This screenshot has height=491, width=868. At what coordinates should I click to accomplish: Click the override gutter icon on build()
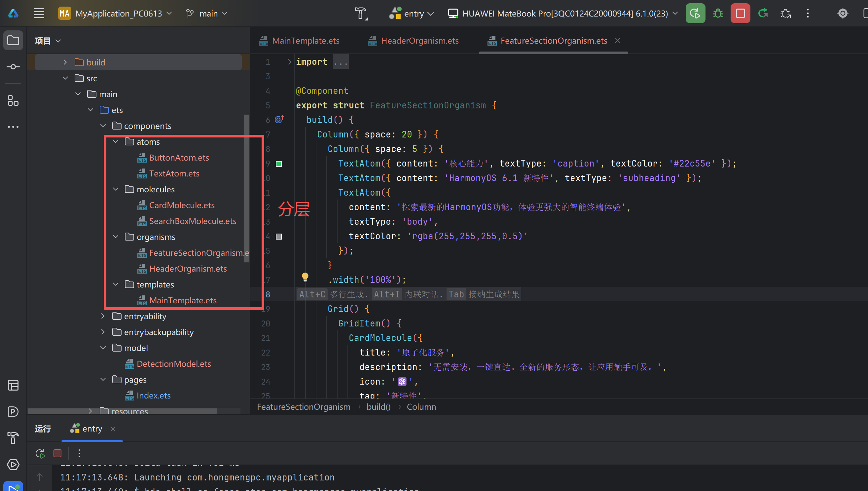coord(279,119)
